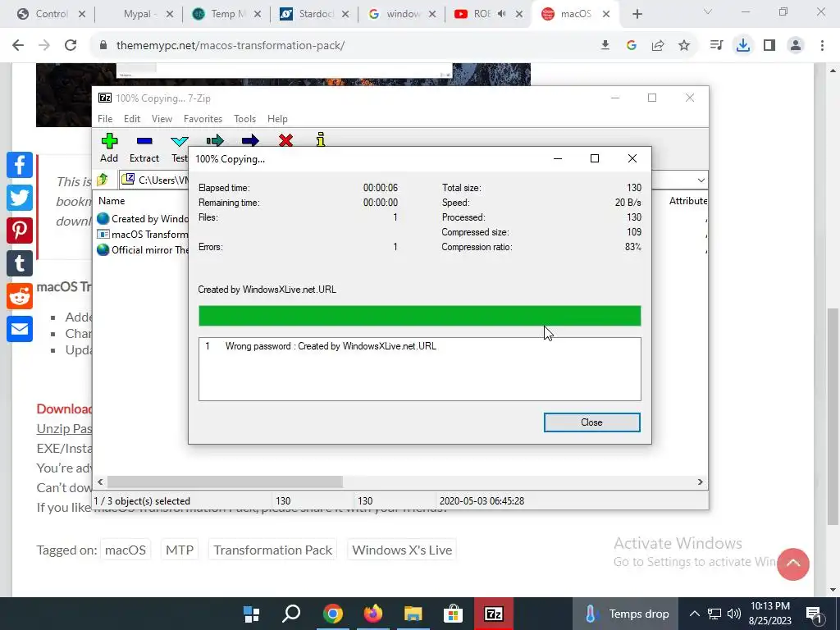Open Chrome profile avatar

point(796,46)
